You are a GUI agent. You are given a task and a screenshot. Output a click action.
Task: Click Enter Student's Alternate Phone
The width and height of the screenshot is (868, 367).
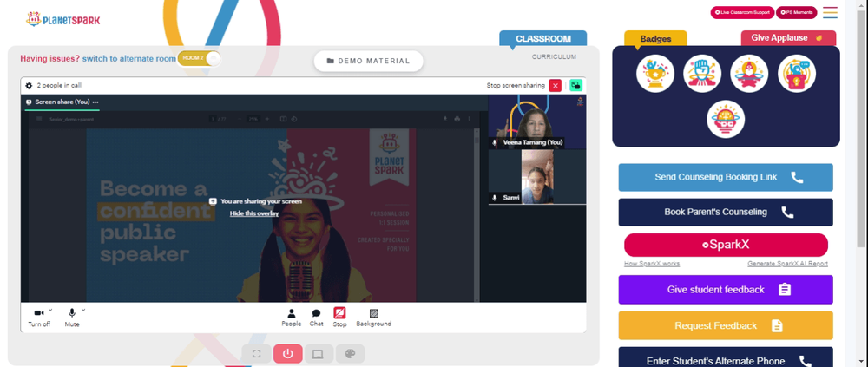pyautogui.click(x=726, y=358)
